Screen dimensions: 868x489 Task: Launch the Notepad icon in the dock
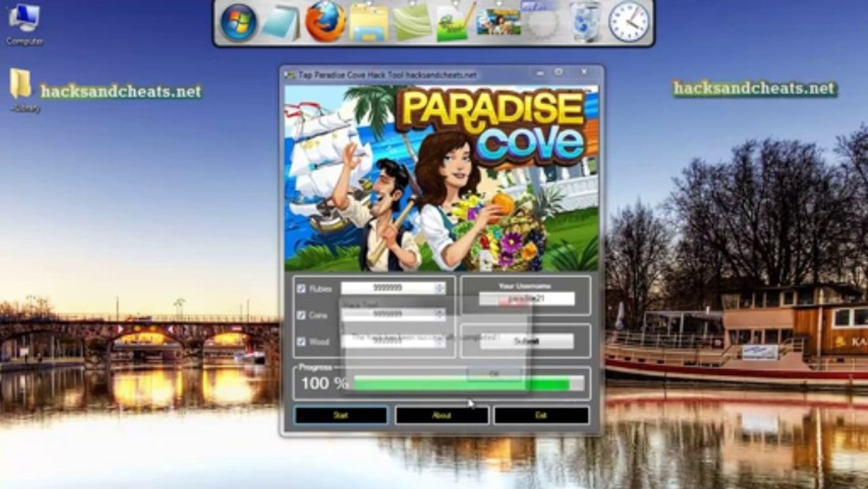point(281,22)
